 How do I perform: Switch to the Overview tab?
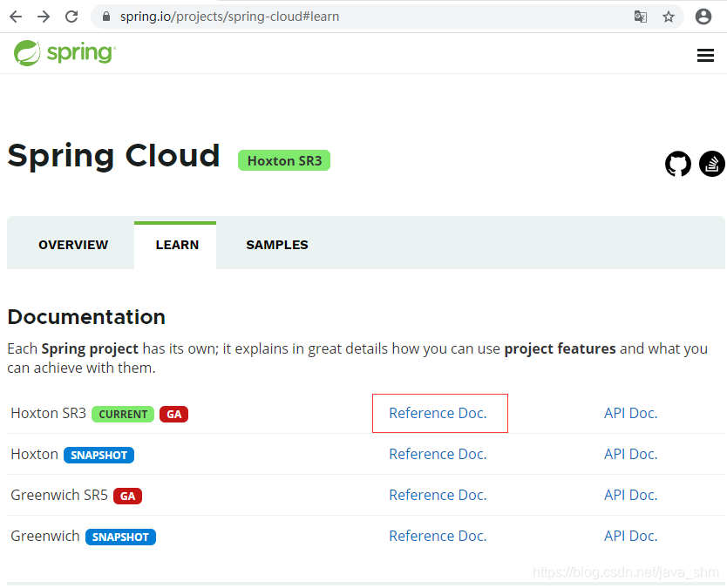click(x=73, y=245)
